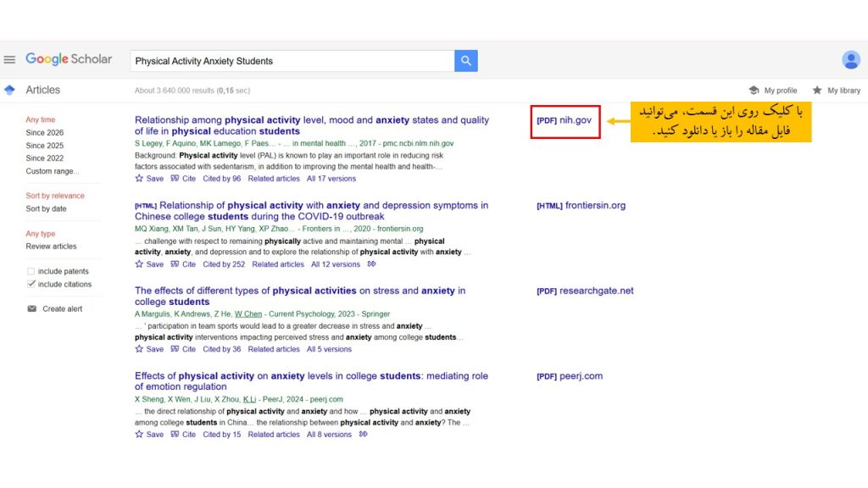Click Related articles for Sheng PeerJ article
The image size is (868, 488).
[274, 435]
